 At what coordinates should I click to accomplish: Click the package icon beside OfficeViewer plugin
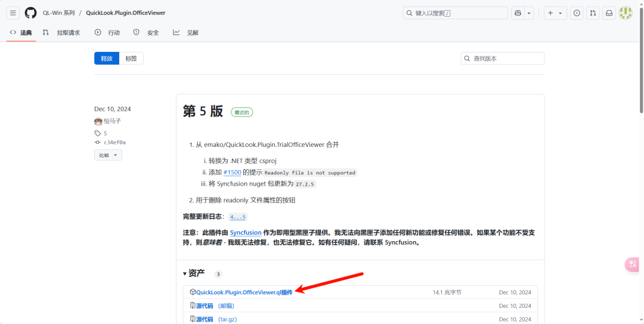pyautogui.click(x=193, y=292)
